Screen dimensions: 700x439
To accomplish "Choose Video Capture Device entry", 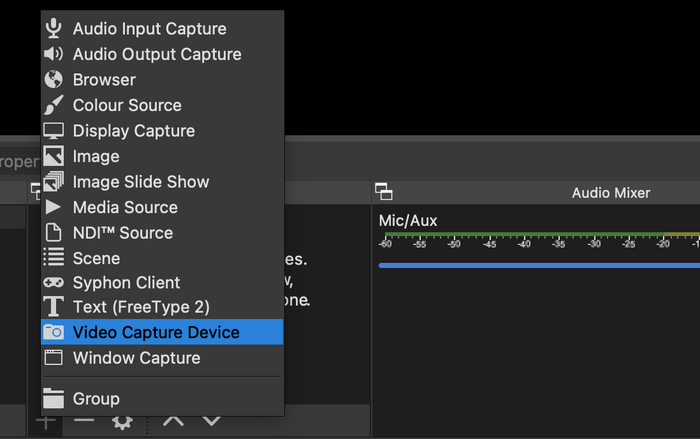I will click(x=156, y=332).
